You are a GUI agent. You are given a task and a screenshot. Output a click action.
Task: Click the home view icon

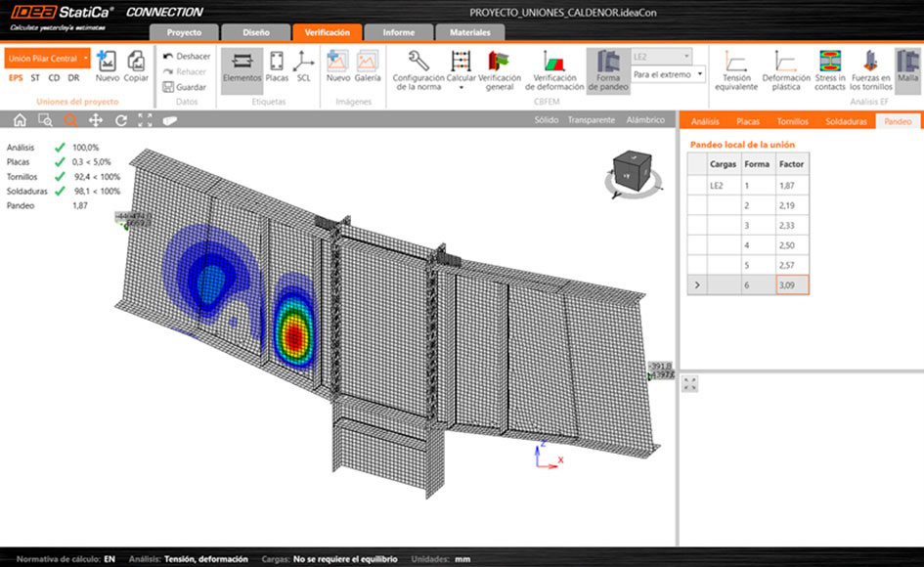point(20,120)
